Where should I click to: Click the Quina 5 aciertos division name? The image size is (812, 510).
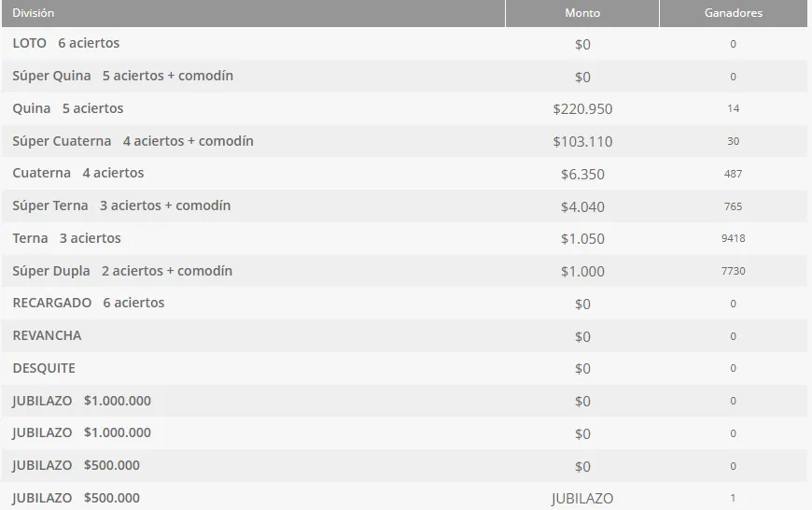pyautogui.click(x=68, y=108)
